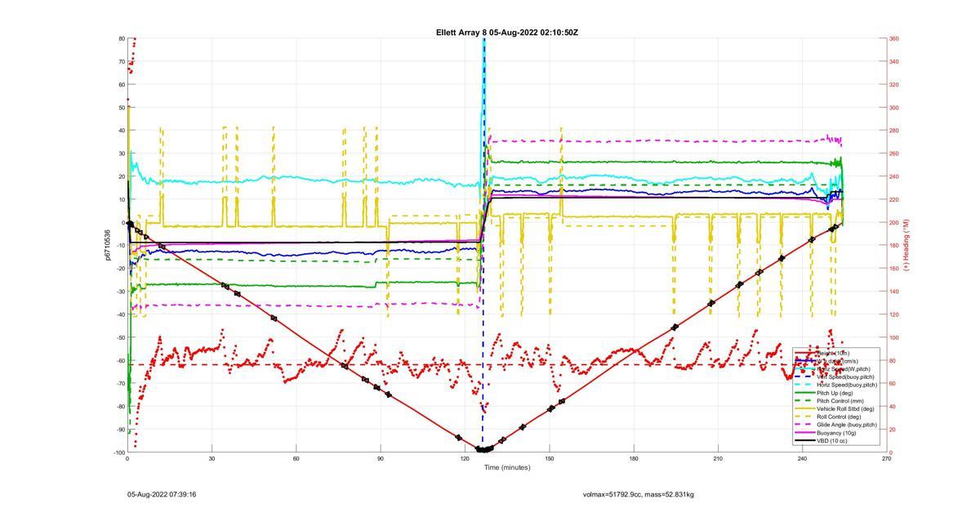Click the black VBD line sample in legend
Screen dimensions: 980x508
click(805, 441)
